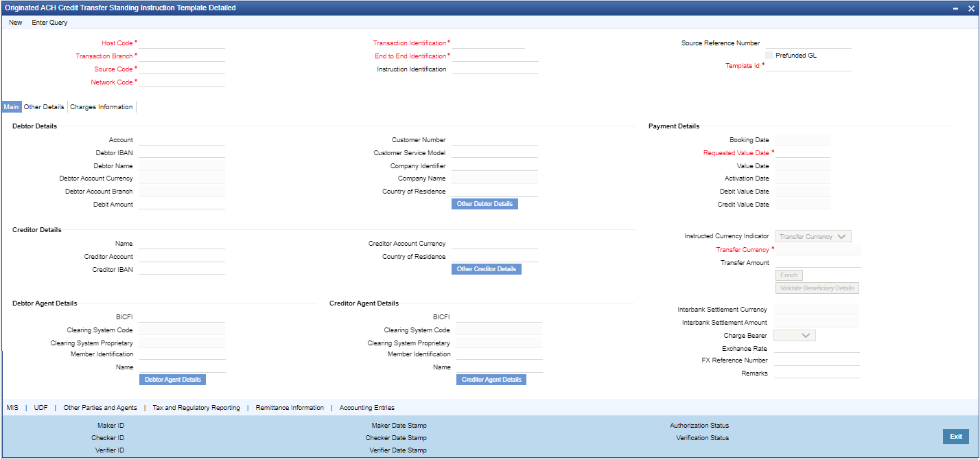Open UDF sub-screen link
Screen dimensions: 980x460
click(x=40, y=408)
